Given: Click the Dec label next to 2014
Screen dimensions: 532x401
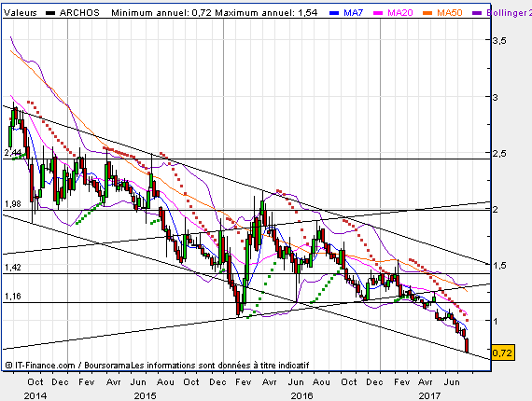Looking at the screenshot, I should click(x=60, y=382).
